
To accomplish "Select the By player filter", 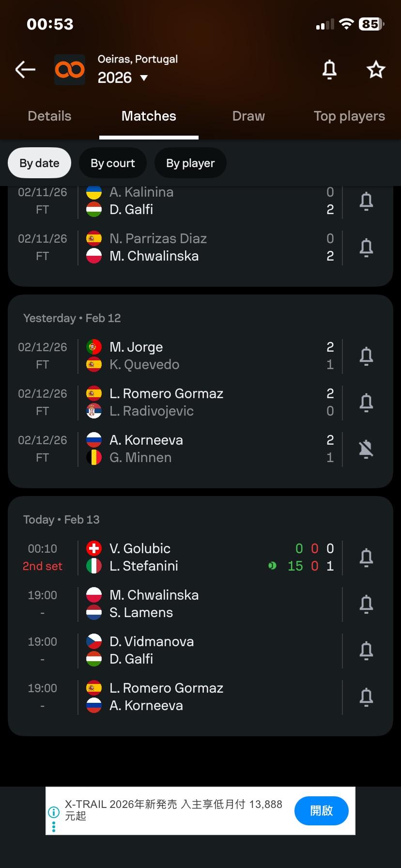I will [x=190, y=163].
